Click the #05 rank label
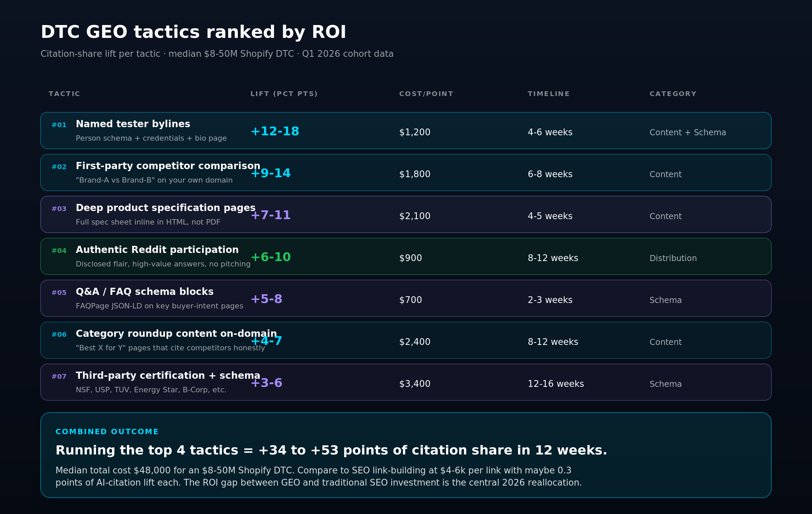This screenshot has height=514, width=812. [x=59, y=293]
